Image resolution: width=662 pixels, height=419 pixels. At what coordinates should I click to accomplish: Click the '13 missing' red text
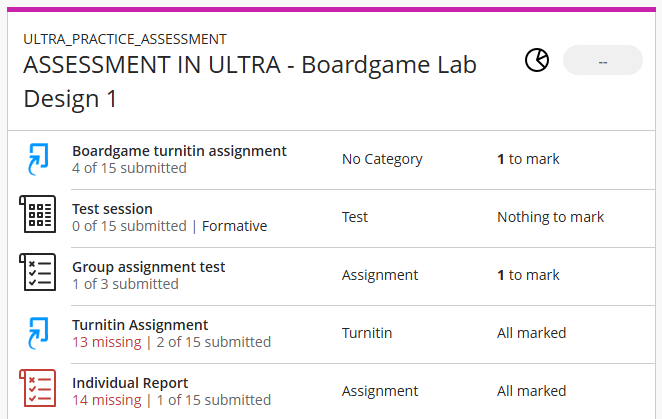[107, 342]
